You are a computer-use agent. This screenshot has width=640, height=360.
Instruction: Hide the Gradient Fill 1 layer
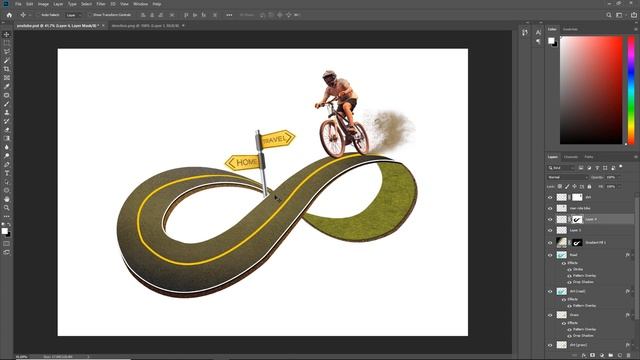click(550, 243)
